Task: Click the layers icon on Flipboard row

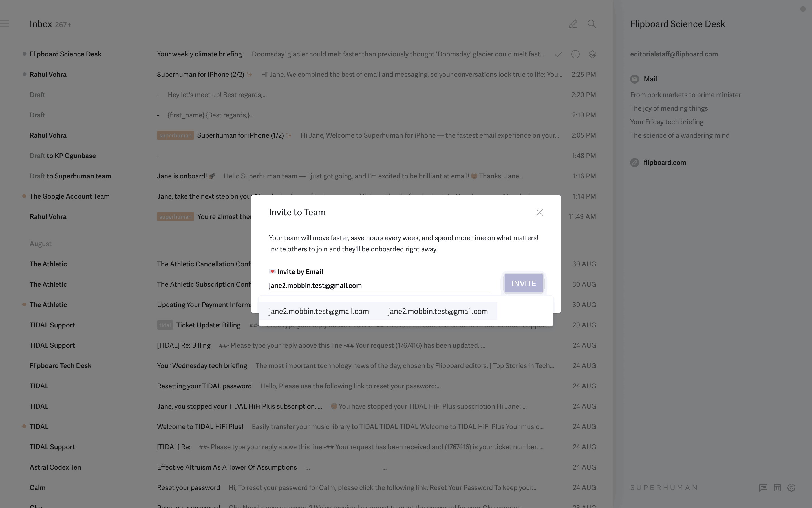Action: click(x=592, y=54)
